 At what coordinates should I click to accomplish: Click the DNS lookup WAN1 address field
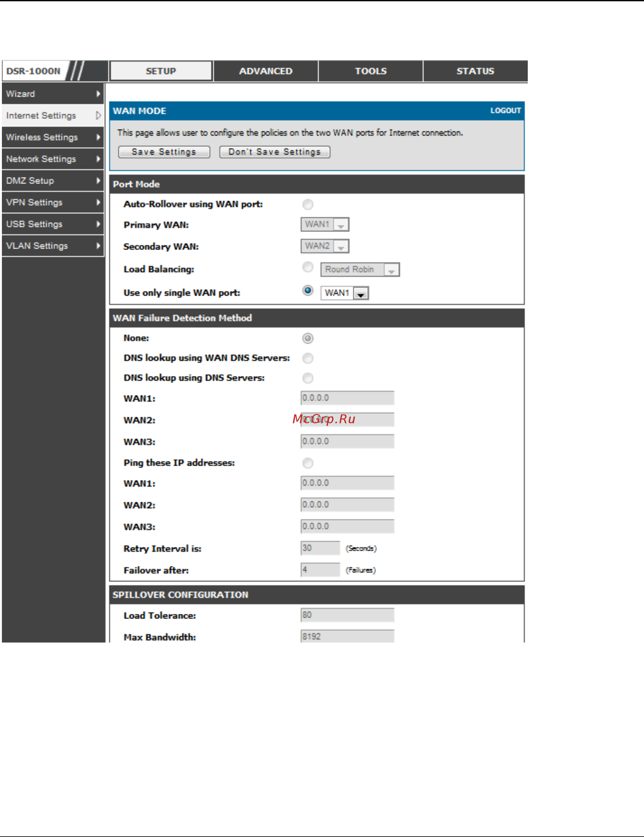tap(347, 398)
